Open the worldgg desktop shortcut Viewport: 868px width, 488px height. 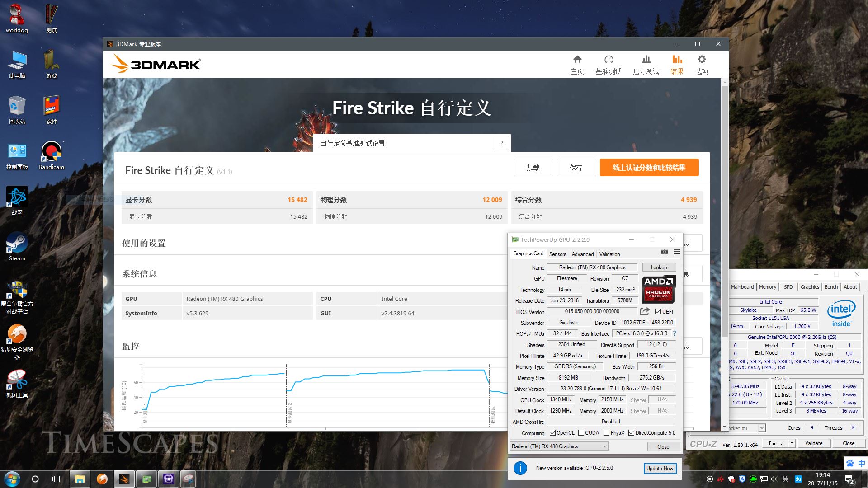tap(17, 18)
